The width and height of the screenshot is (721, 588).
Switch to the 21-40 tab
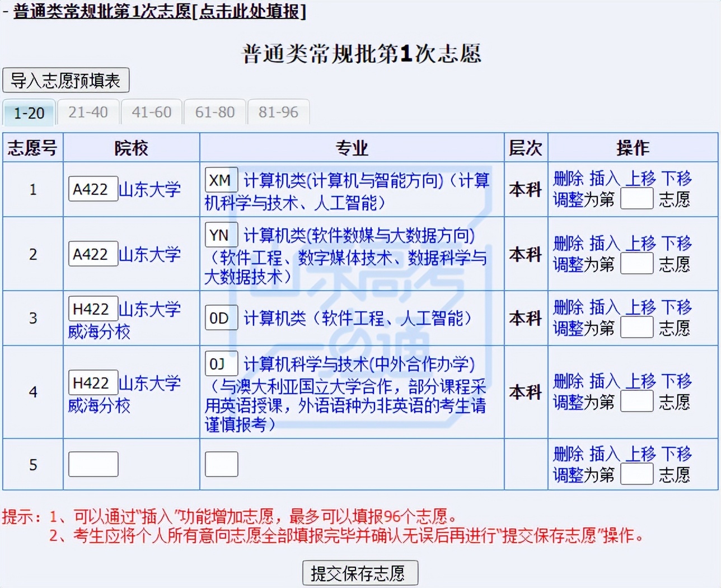pyautogui.click(x=88, y=113)
